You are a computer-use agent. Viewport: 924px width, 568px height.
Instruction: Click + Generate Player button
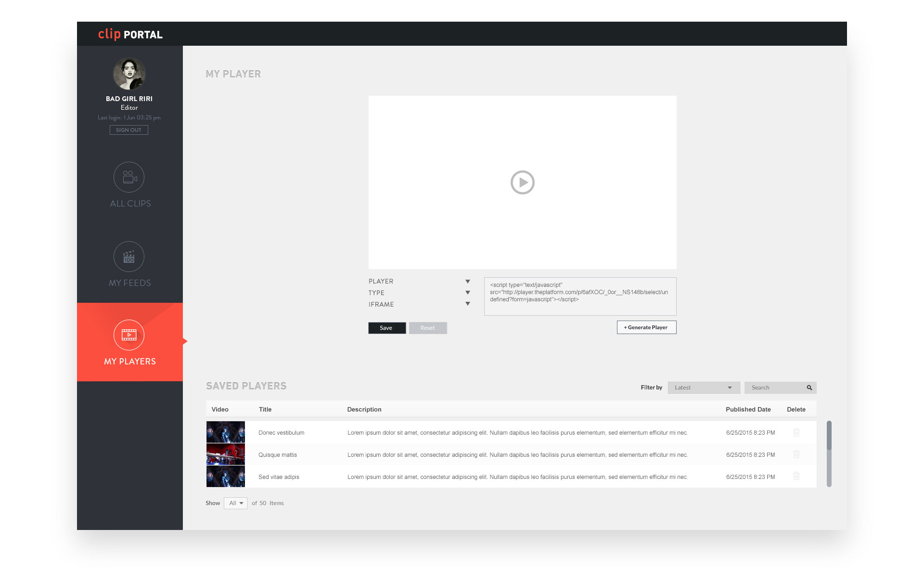(646, 327)
